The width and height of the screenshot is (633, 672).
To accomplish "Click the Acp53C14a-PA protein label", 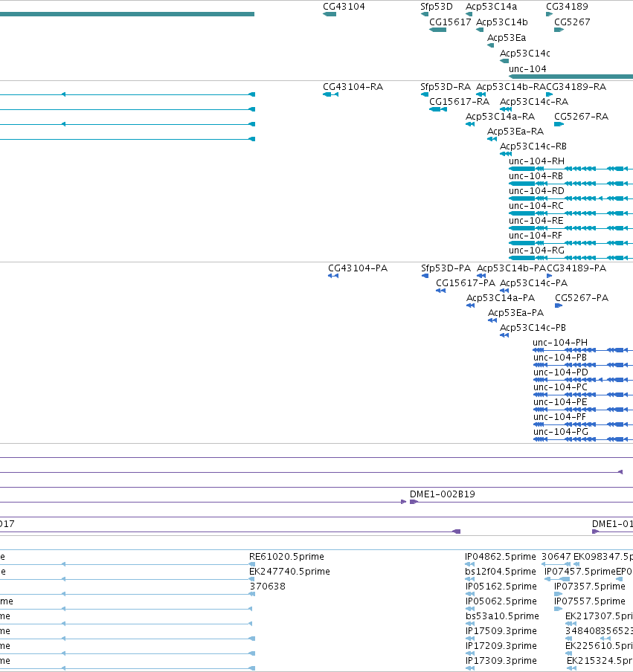I will click(501, 298).
